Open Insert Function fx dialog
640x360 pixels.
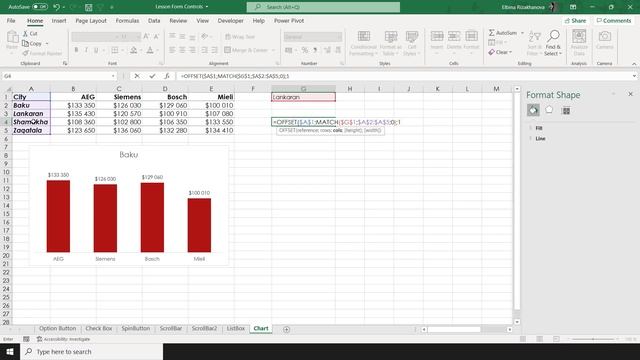click(x=167, y=76)
